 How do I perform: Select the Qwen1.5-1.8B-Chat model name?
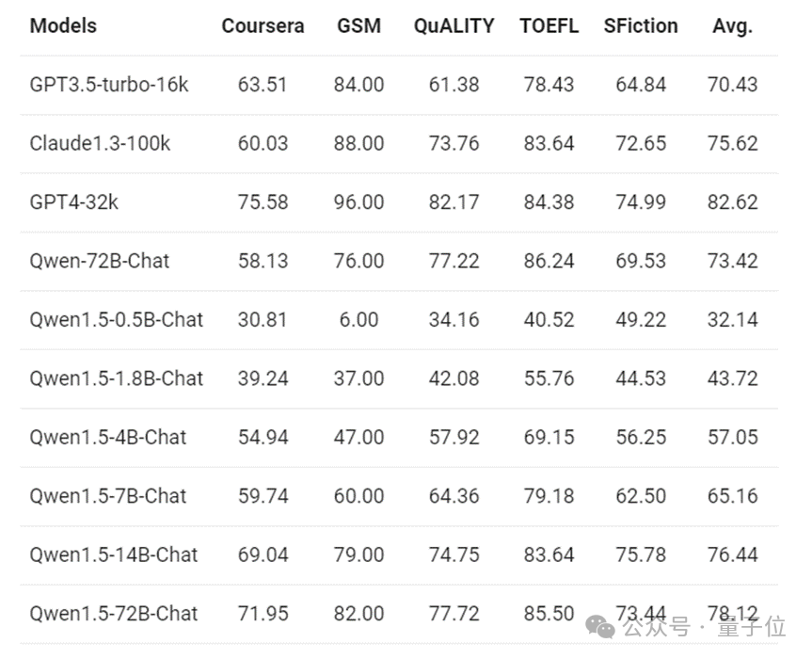point(116,378)
